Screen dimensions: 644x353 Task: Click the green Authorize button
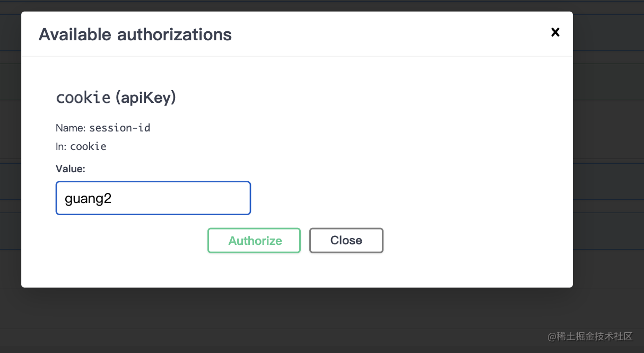click(x=254, y=241)
